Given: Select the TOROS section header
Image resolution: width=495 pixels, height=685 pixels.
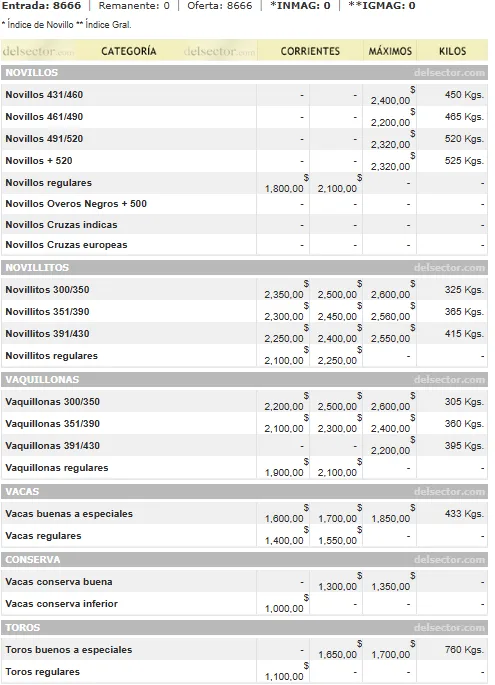Looking at the screenshot, I should pyautogui.click(x=244, y=627).
